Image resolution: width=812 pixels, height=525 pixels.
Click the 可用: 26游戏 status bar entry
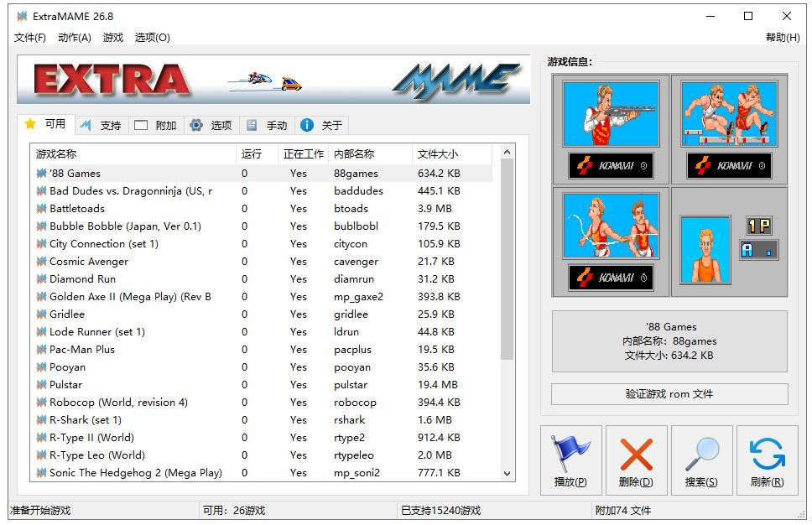pyautogui.click(x=233, y=511)
